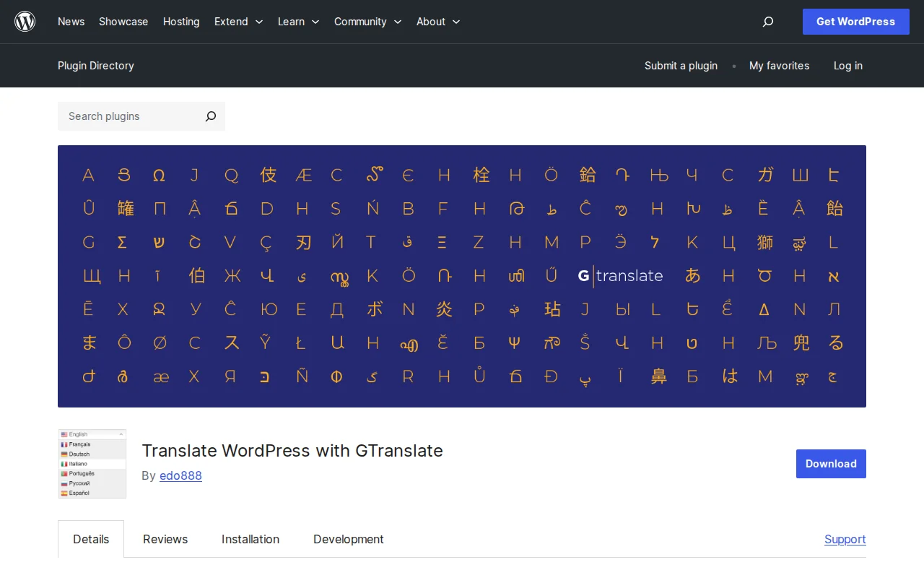Select the Français flag icon
Screen dimensions: 924x578
[x=64, y=444]
